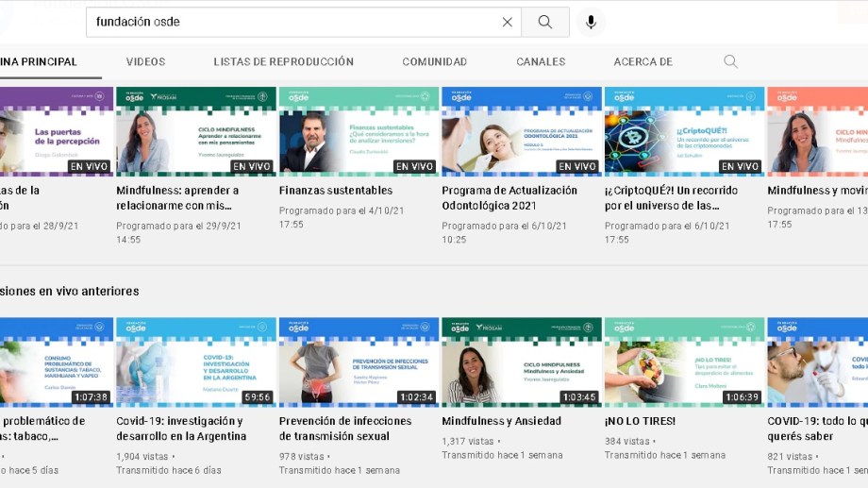
Task: Open Finanzas sustentables video thumbnail
Action: click(x=359, y=131)
